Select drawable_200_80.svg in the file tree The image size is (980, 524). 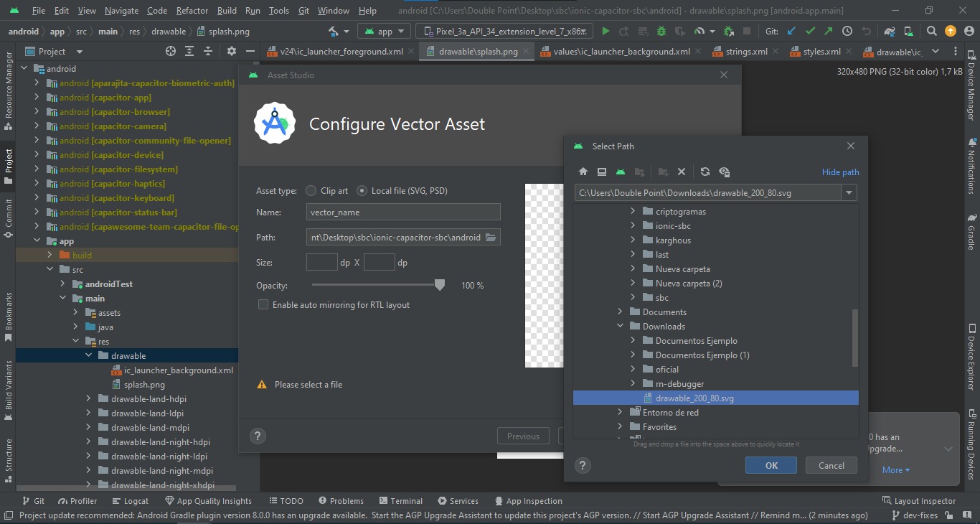pos(716,398)
